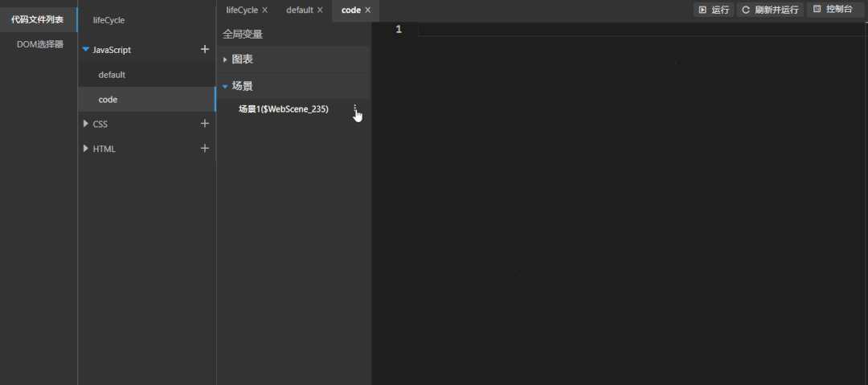The width and height of the screenshot is (868, 385).
Task: Switch to the lifeCycle editor tab
Action: pos(242,10)
